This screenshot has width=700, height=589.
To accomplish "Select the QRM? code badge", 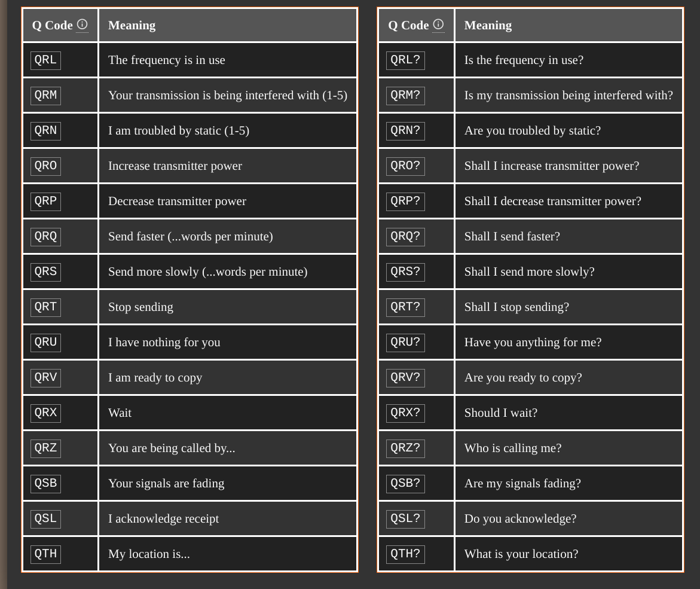I will [x=405, y=96].
